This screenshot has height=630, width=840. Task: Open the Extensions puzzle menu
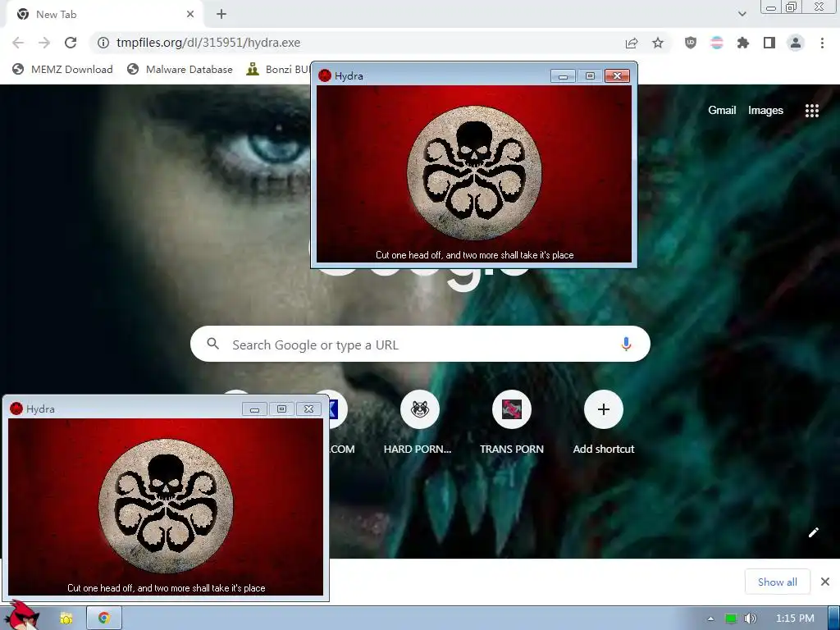click(743, 43)
